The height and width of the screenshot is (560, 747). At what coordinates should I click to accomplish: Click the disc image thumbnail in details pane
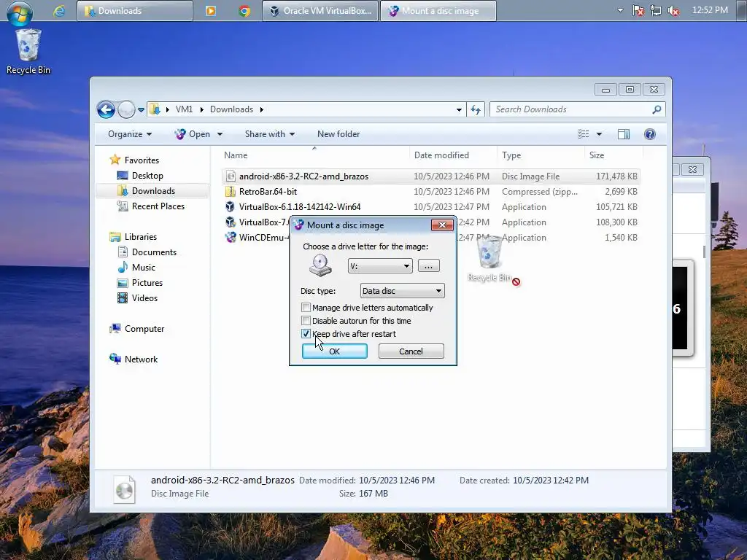pyautogui.click(x=124, y=489)
